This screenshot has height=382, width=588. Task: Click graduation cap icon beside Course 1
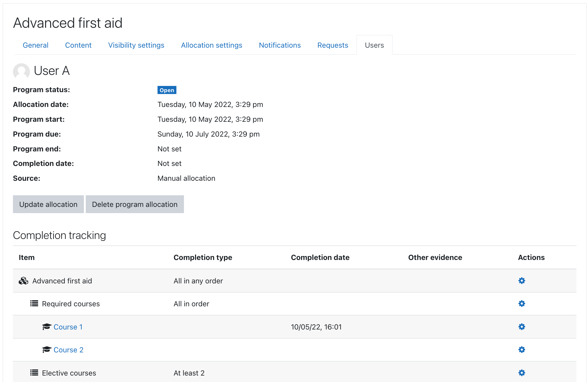pos(47,327)
